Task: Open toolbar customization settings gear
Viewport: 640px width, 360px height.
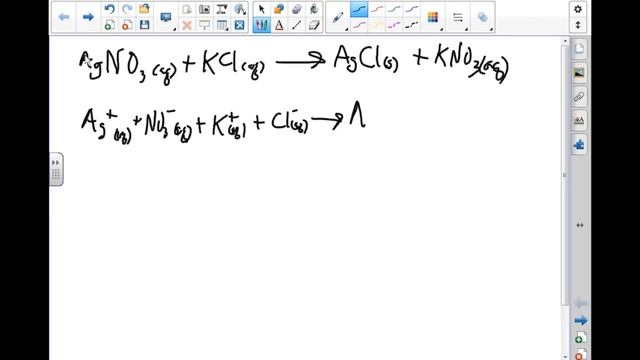Action: point(578,9)
